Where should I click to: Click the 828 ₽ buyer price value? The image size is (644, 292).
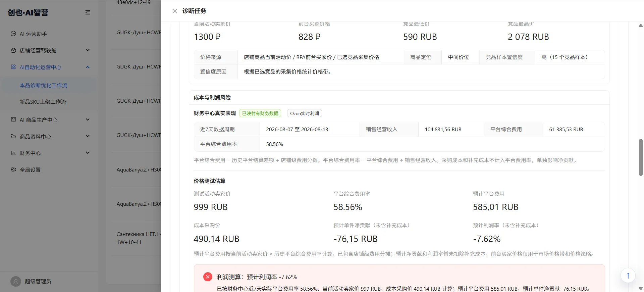[x=309, y=37]
